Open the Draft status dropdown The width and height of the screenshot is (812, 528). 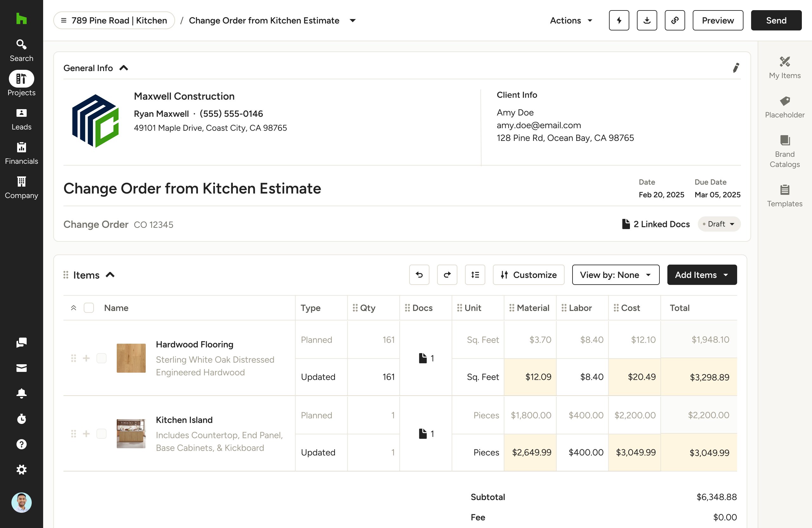[719, 224]
